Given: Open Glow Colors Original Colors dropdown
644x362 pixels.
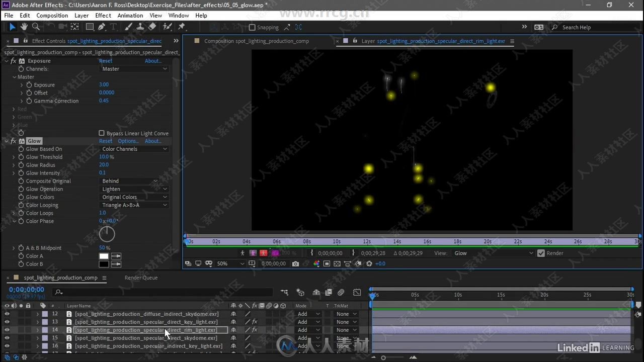Looking at the screenshot, I should 134,197.
